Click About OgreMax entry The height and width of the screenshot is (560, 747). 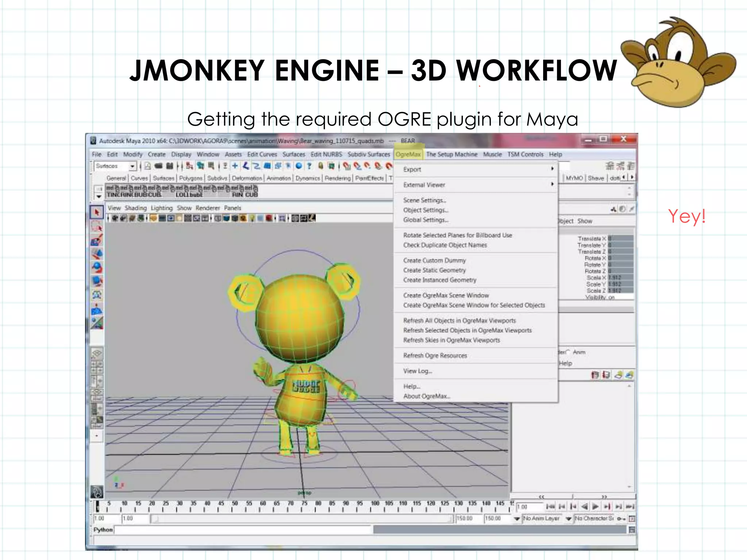tap(426, 396)
